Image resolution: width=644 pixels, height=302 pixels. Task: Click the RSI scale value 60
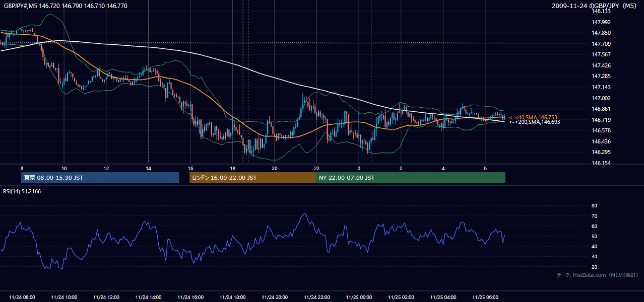pyautogui.click(x=594, y=226)
